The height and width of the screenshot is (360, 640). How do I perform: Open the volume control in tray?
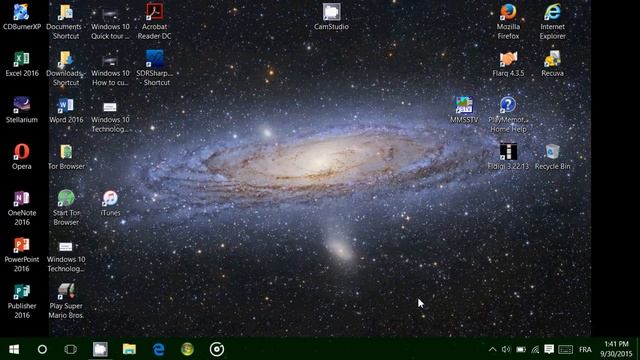tap(506, 349)
